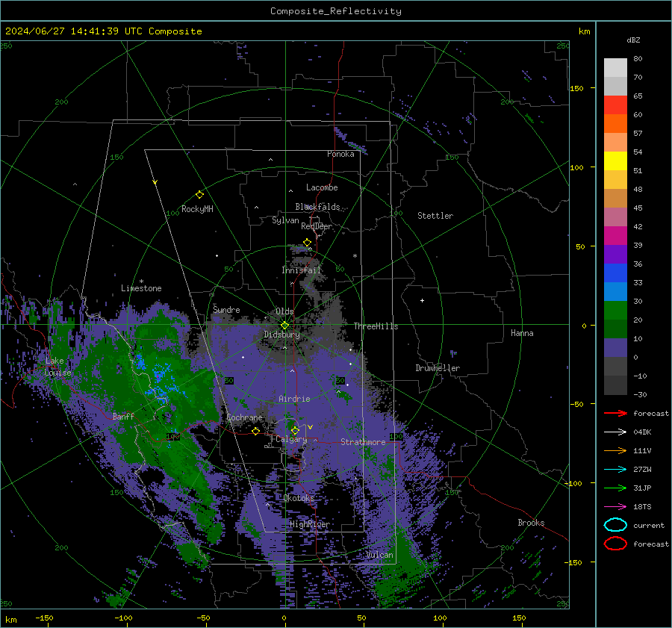This screenshot has width=672, height=628.
Task: Click the HighRiver label
Action: (309, 524)
